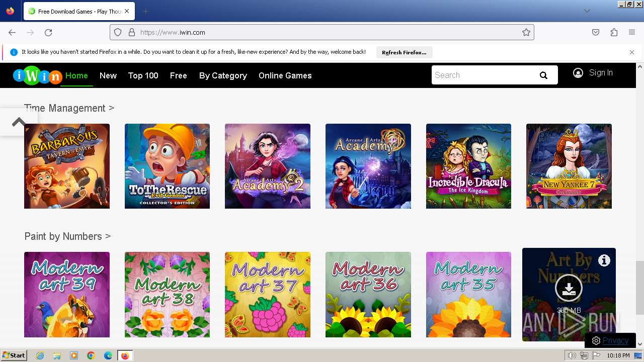Reload the page with the refresh icon

[x=48, y=32]
